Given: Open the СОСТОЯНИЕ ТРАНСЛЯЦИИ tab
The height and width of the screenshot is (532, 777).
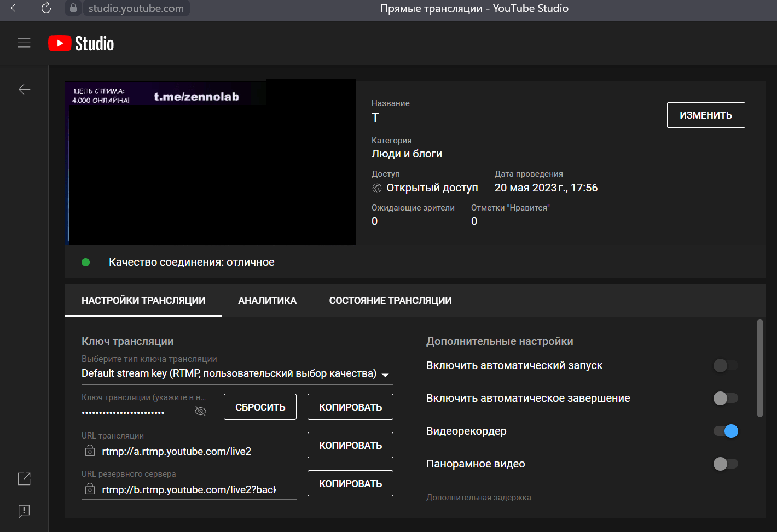Looking at the screenshot, I should coord(390,300).
